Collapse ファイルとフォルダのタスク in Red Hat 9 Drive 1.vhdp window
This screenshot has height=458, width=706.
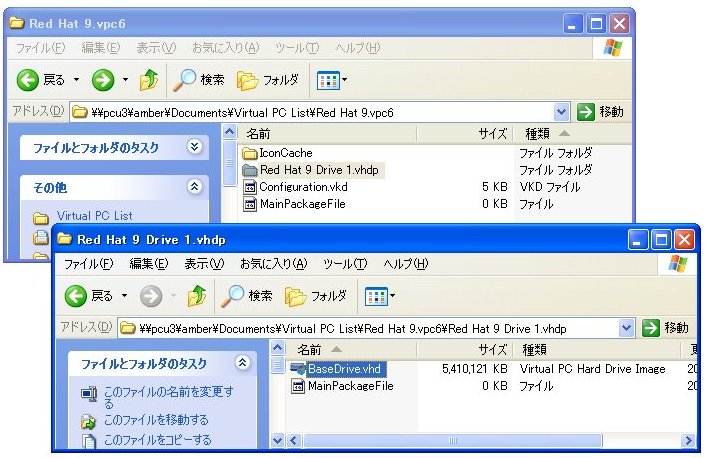[x=242, y=362]
